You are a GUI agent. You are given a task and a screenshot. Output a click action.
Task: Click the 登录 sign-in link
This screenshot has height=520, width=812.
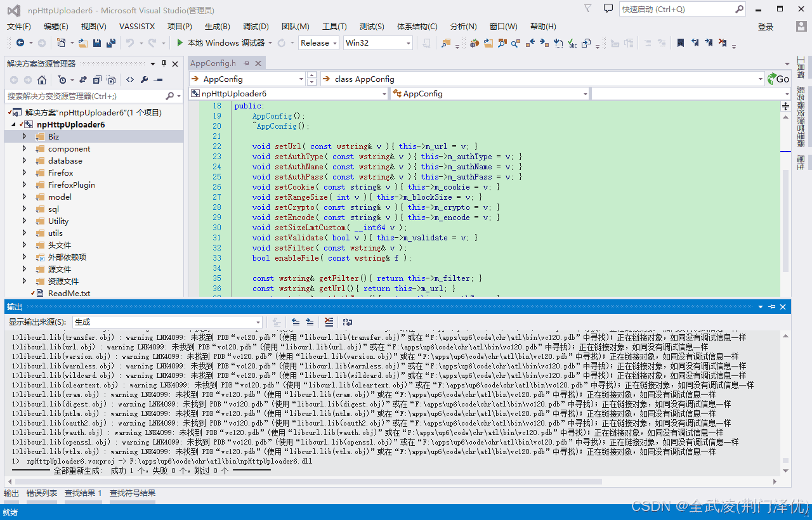pyautogui.click(x=765, y=27)
